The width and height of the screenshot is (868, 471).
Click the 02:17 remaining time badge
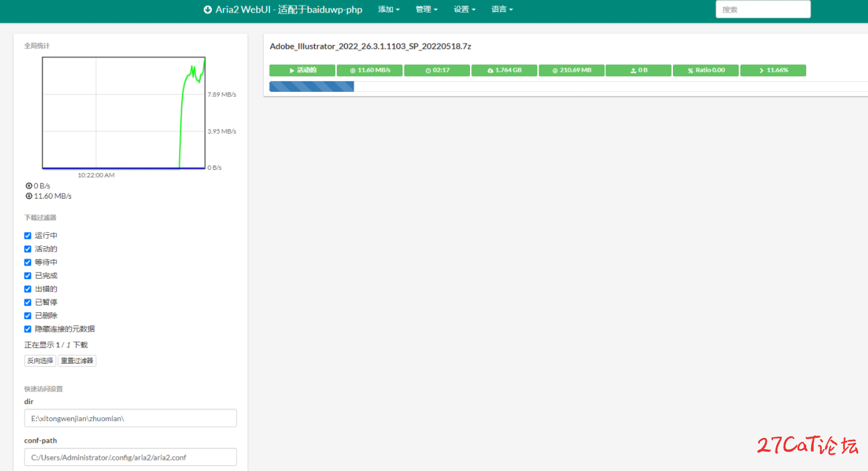(x=437, y=70)
